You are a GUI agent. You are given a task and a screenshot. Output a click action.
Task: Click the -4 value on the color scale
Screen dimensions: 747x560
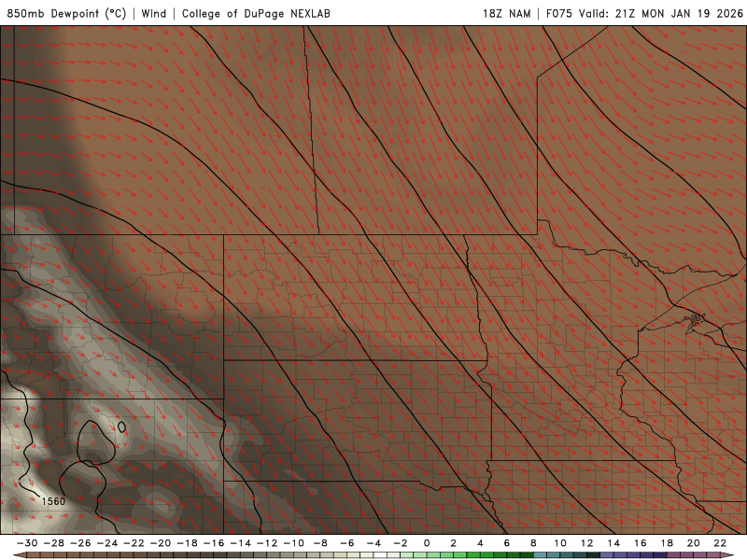coord(373,543)
